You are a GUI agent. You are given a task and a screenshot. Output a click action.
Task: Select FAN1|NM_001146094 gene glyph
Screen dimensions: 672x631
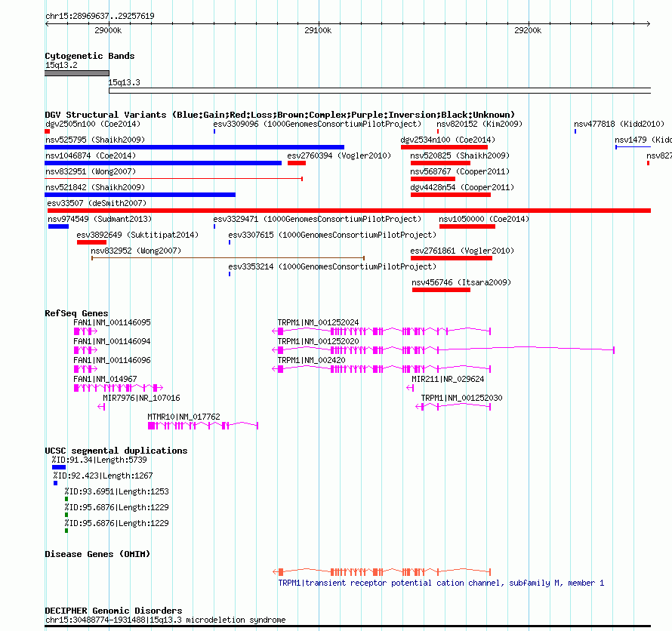(85, 350)
